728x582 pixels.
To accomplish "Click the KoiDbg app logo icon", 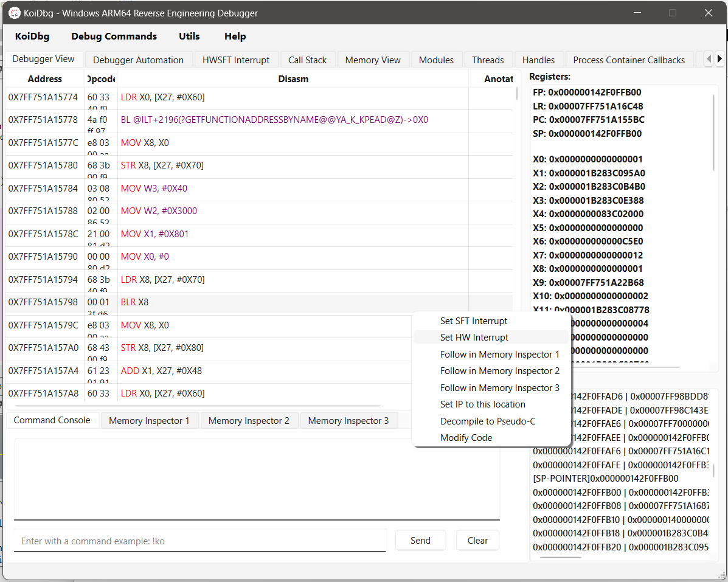I will tap(15, 13).
